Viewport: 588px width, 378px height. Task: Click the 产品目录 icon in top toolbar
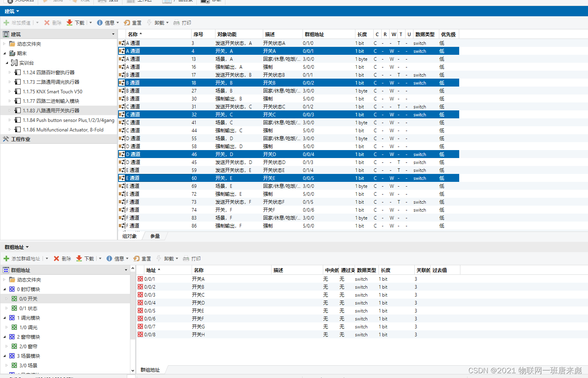(167, 1)
